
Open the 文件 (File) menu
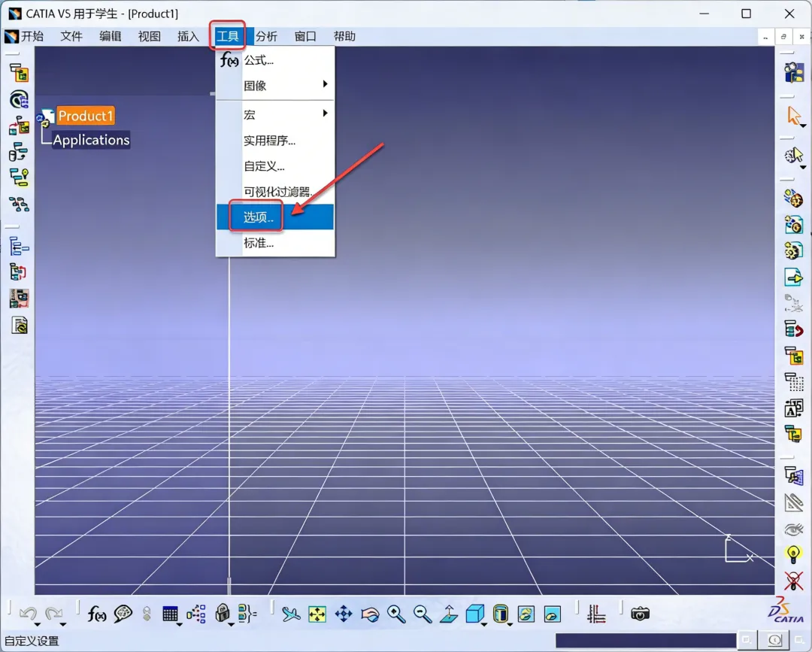[71, 36]
